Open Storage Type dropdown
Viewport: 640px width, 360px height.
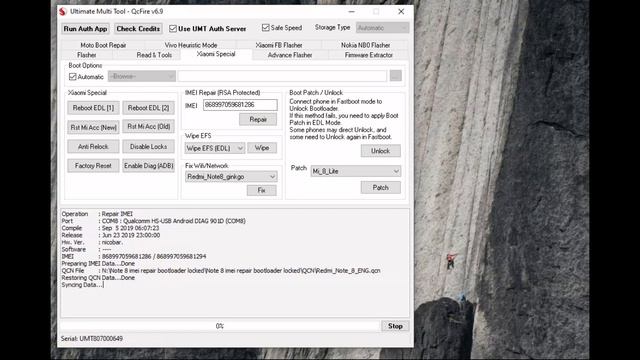382,28
